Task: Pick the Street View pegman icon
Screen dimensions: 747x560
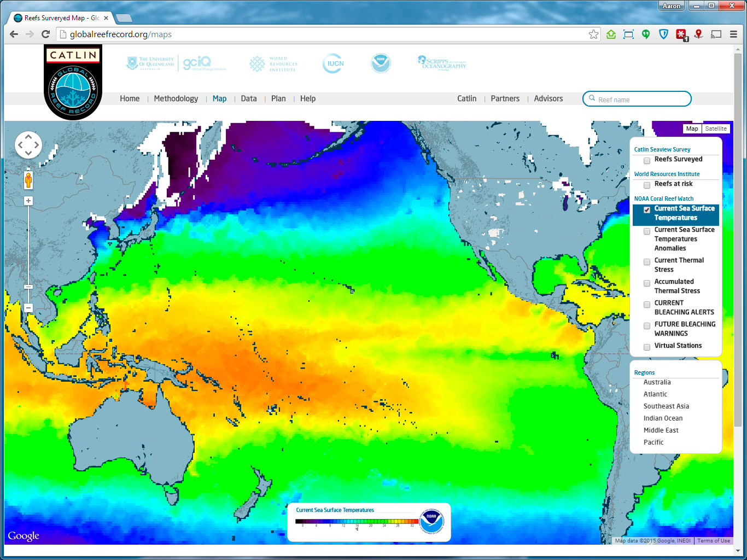Action: point(28,179)
